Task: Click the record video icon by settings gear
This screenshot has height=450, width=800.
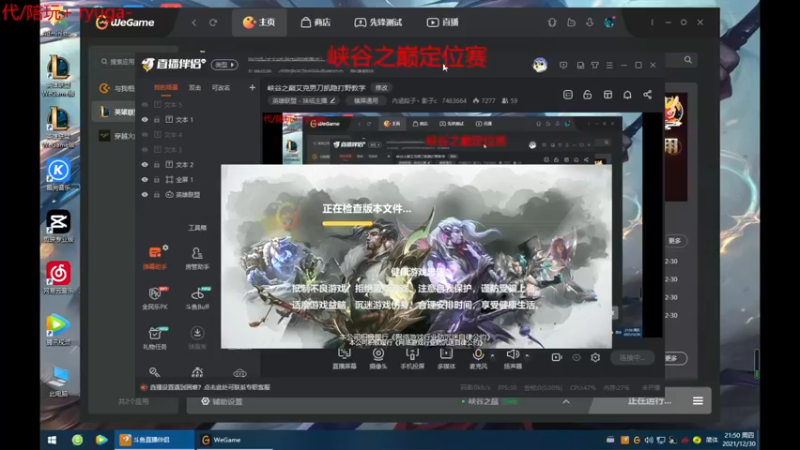Action: (557, 358)
